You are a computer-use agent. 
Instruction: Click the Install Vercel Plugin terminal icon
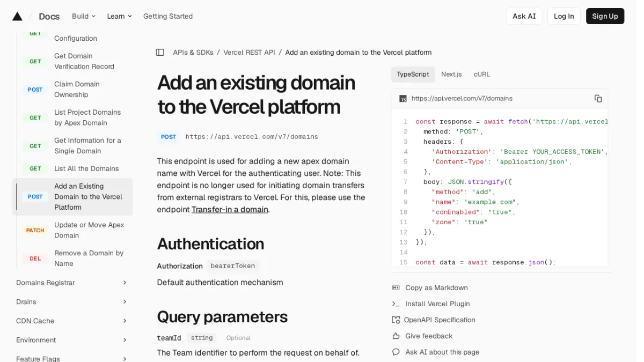396,304
